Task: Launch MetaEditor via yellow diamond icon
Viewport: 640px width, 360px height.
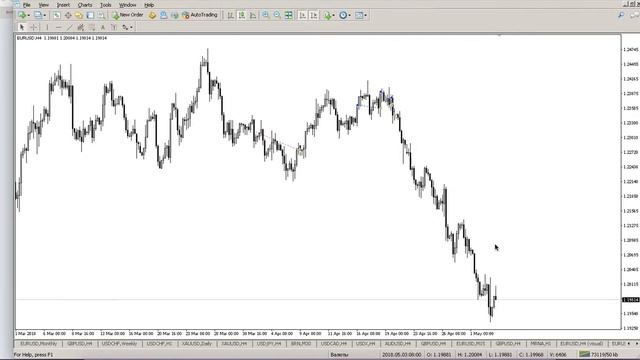Action: coord(152,15)
